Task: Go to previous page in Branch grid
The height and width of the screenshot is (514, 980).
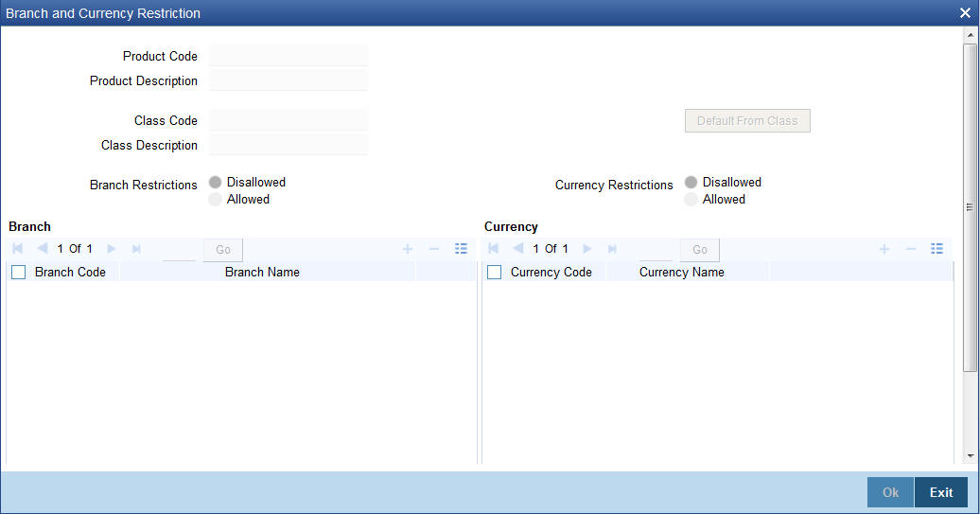Action: [43, 249]
